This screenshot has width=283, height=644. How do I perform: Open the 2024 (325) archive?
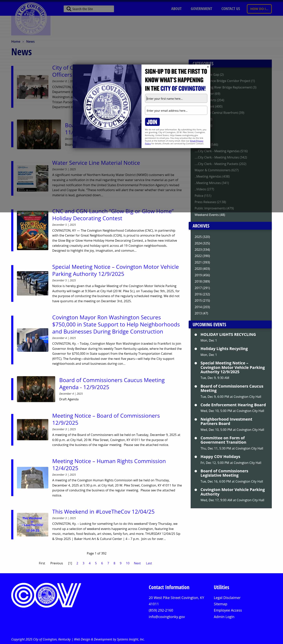pyautogui.click(x=202, y=243)
